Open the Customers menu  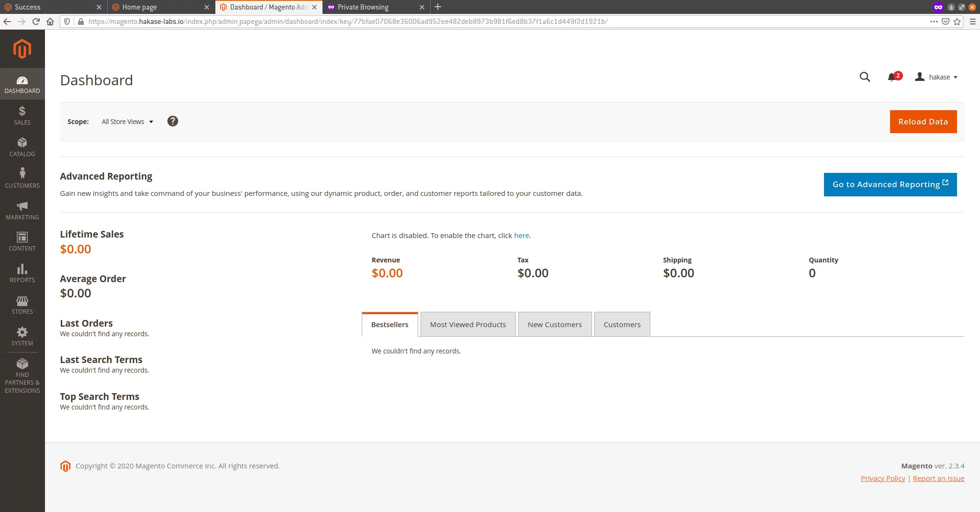pyautogui.click(x=22, y=179)
